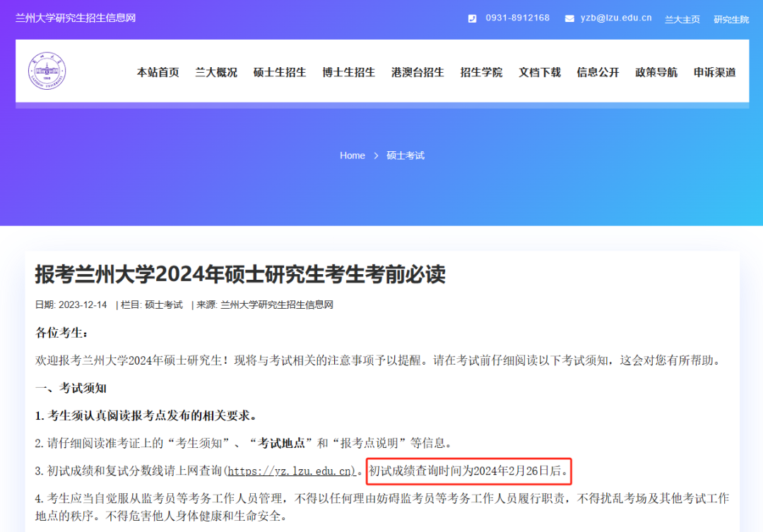The height and width of the screenshot is (532, 763).
Task: Open 兰大概况 navigation menu
Action: click(x=216, y=72)
